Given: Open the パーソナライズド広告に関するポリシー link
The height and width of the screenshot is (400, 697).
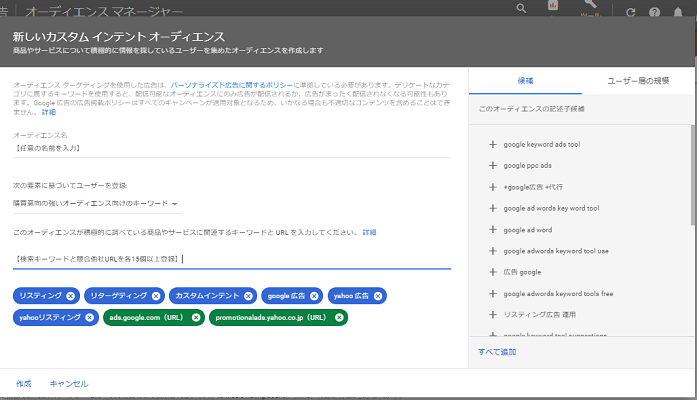Looking at the screenshot, I should (x=232, y=85).
